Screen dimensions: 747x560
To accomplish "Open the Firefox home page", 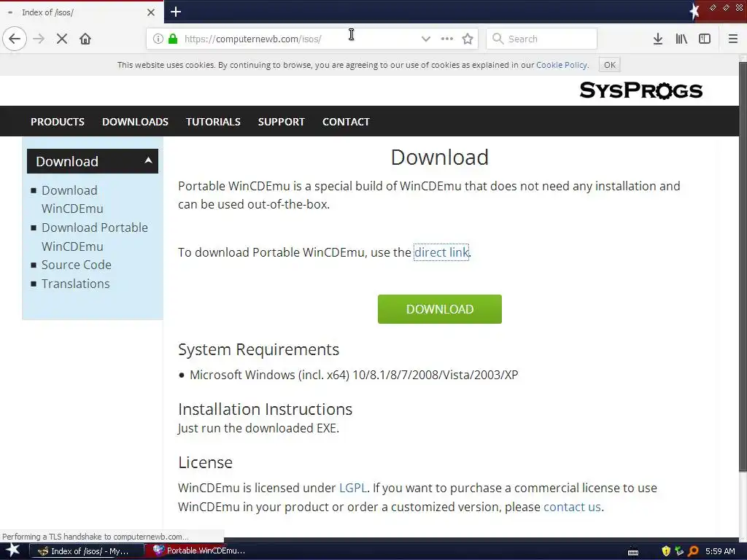I will click(85, 39).
